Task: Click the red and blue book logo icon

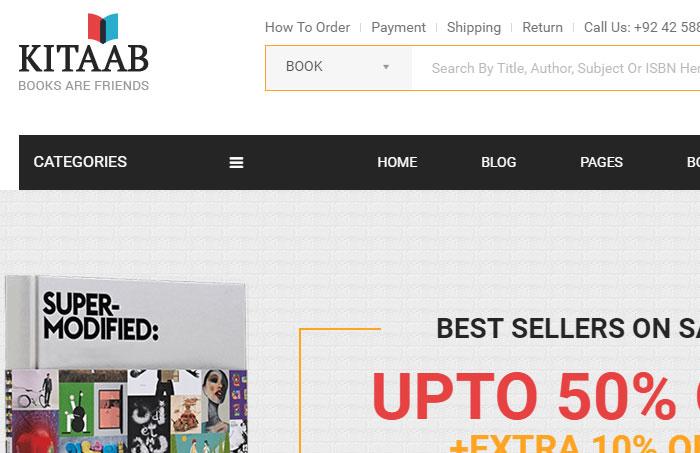Action: pos(103,28)
